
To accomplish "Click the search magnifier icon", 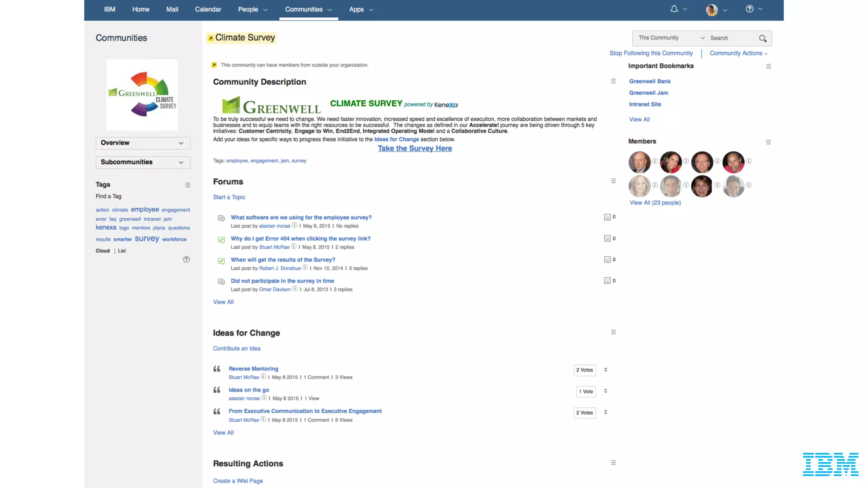I will pos(762,39).
